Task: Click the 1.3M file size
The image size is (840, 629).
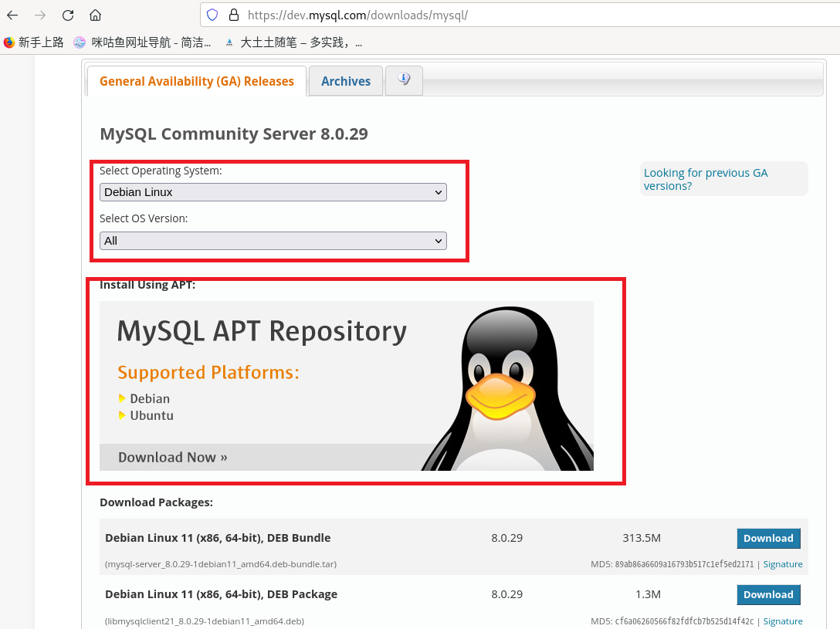Action: (648, 594)
